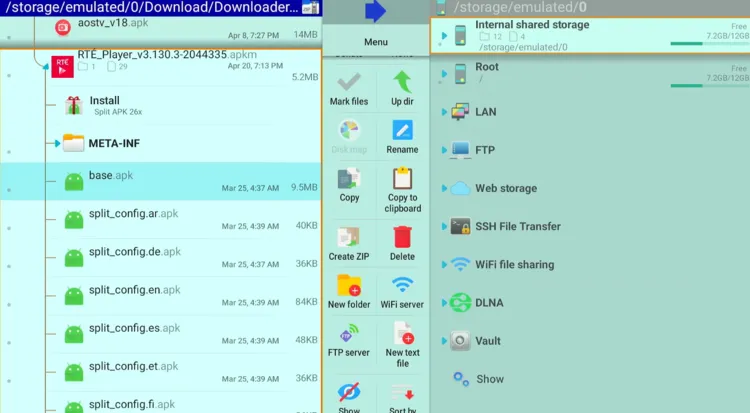Image resolution: width=750 pixels, height=413 pixels.
Task: Click the blue arrow pane switcher
Action: [x=375, y=11]
